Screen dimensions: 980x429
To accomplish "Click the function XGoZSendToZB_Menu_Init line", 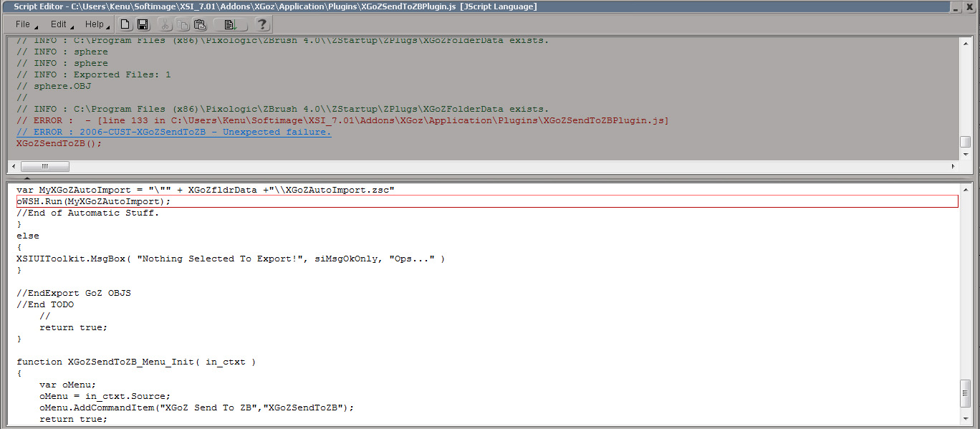I will (x=136, y=362).
